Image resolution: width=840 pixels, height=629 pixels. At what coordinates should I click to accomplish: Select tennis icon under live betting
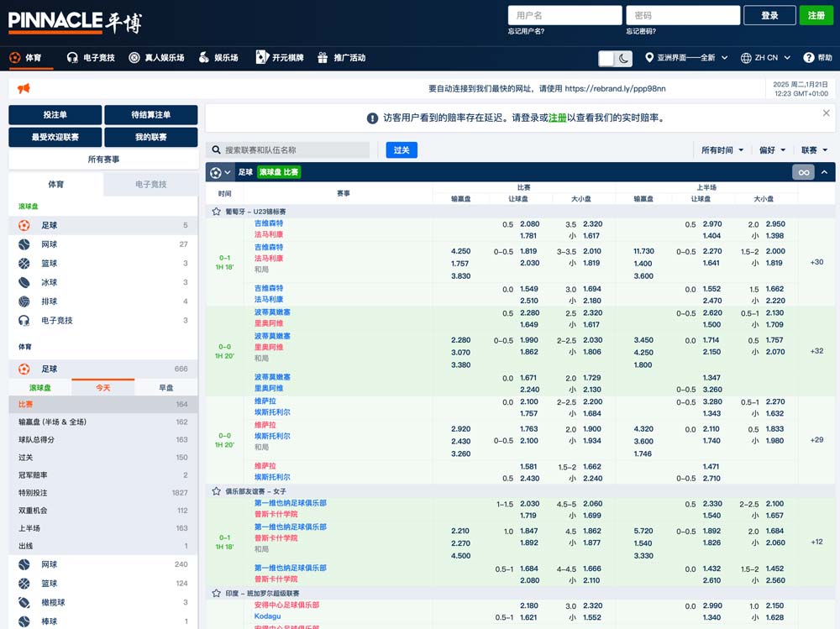[24, 244]
